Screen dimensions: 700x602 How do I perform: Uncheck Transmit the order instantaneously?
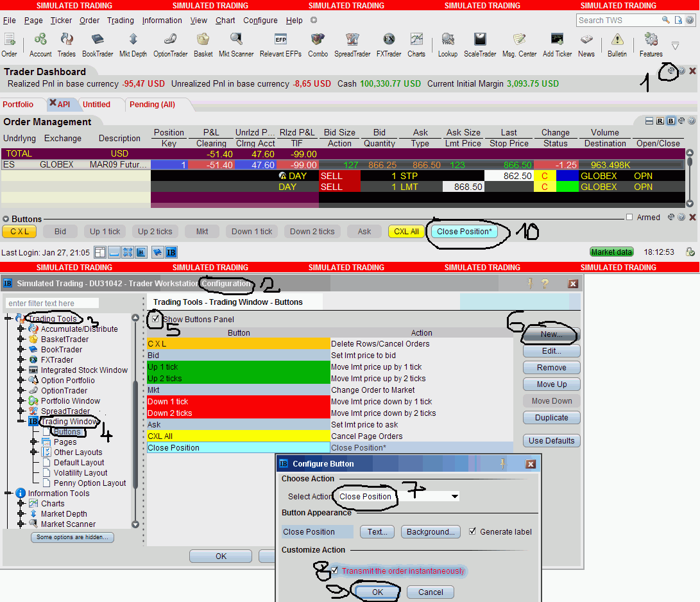[334, 571]
